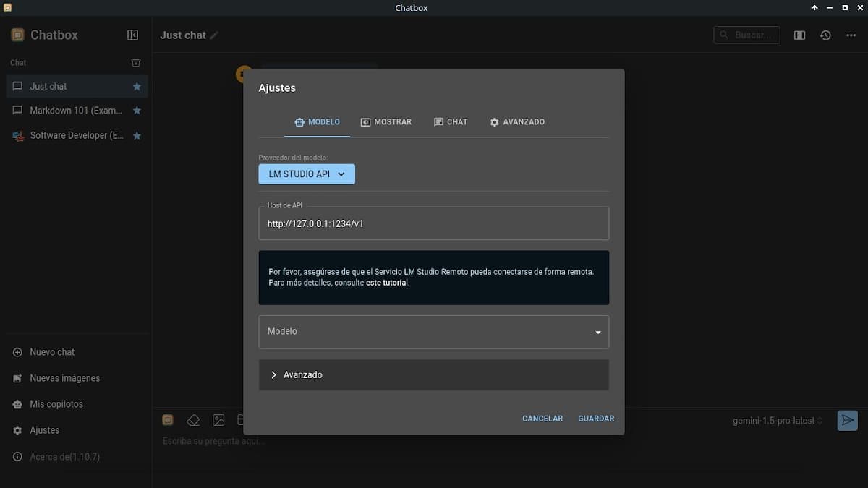This screenshot has height=488, width=868.
Task: Click the CANCELAR button
Action: [x=542, y=419]
